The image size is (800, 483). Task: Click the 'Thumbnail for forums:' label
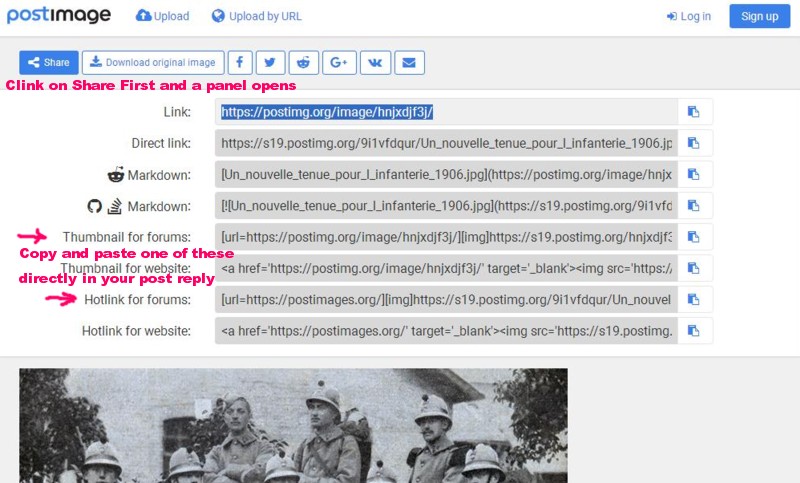coord(127,237)
